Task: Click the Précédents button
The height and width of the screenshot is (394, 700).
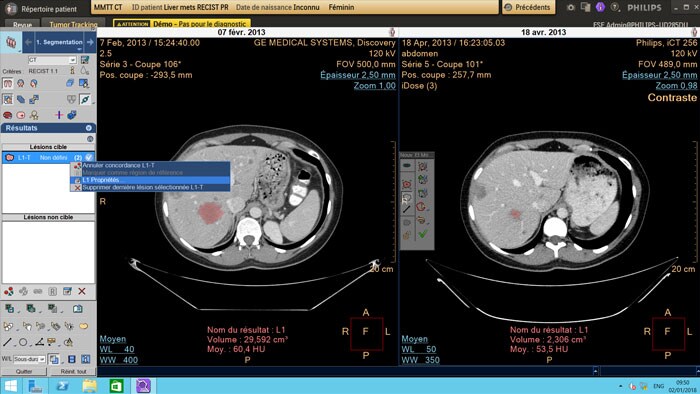Action: (529, 7)
